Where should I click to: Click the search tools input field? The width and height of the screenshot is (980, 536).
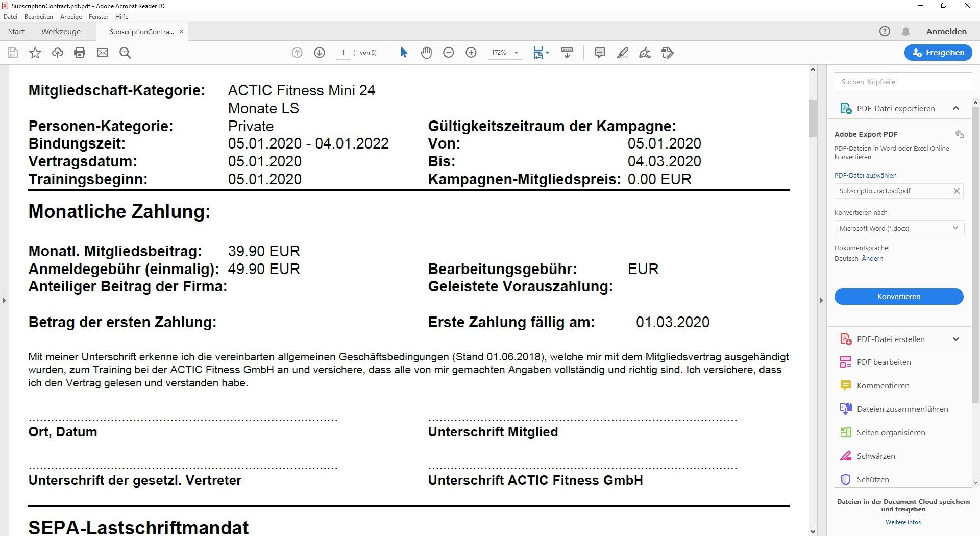[x=903, y=82]
